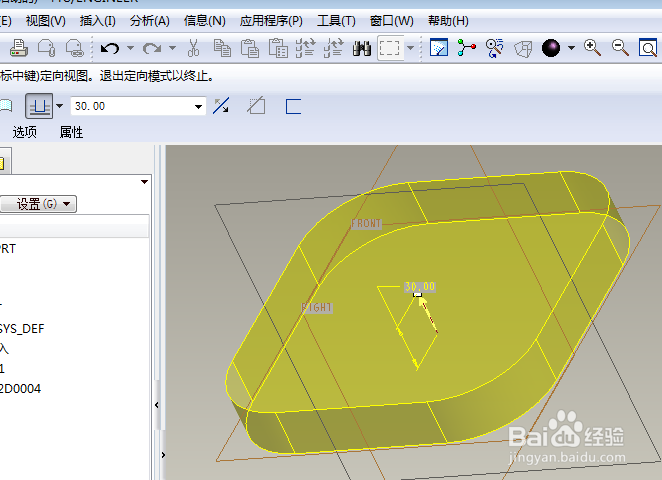Open the depth value dropdown list
This screenshot has height=480, width=662.
pos(198,106)
